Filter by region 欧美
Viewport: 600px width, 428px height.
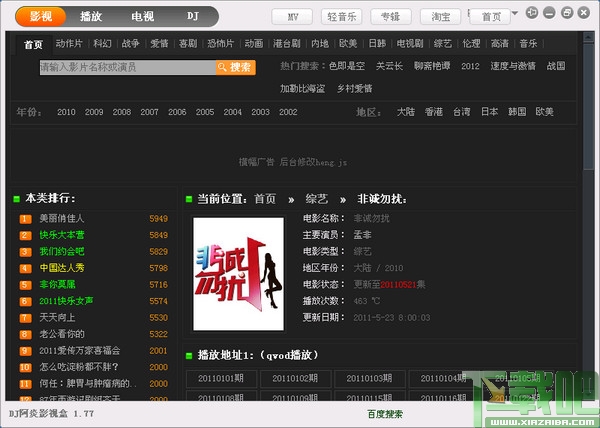pyautogui.click(x=545, y=112)
